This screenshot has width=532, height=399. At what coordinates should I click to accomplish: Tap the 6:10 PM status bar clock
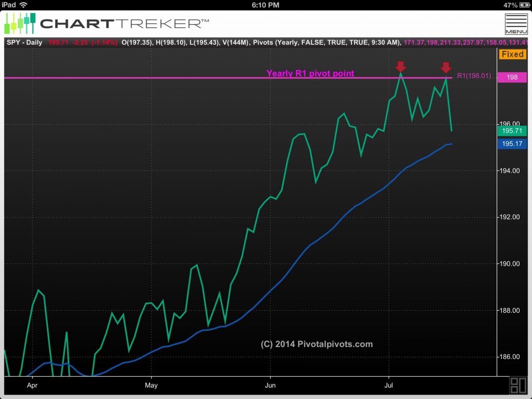(x=265, y=4)
